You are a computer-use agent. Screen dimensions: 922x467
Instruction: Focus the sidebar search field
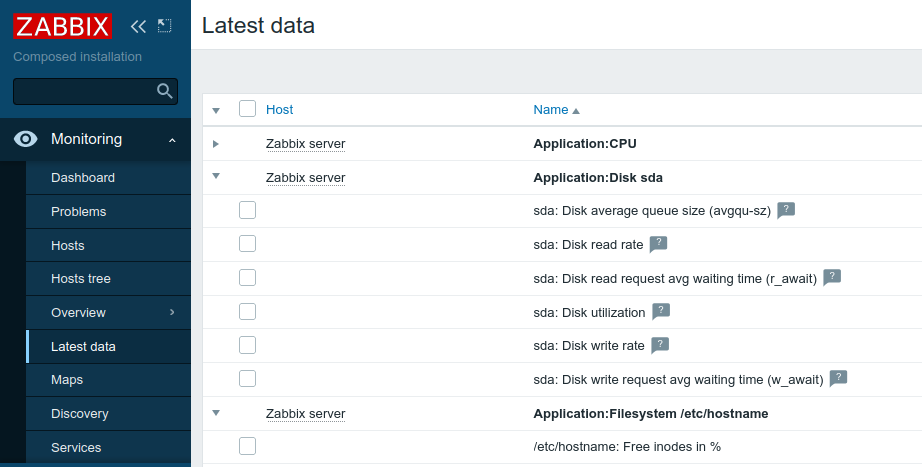[84, 92]
